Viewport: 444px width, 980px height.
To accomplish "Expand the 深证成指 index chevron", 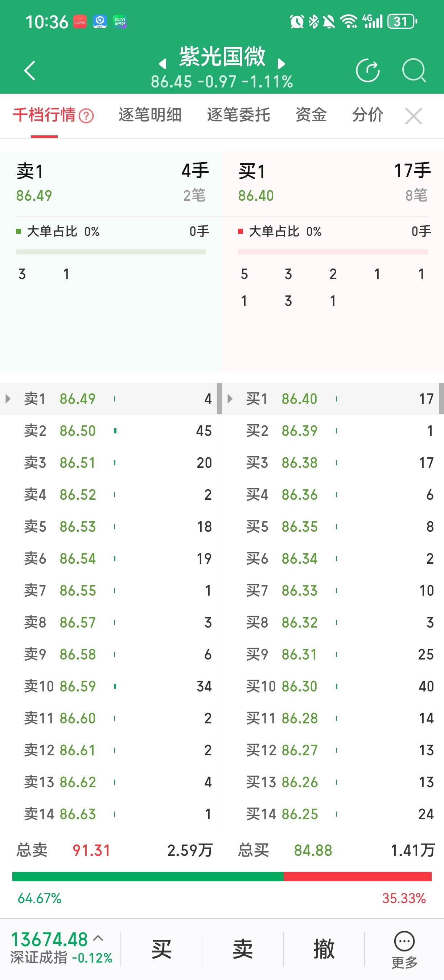I will [x=98, y=938].
